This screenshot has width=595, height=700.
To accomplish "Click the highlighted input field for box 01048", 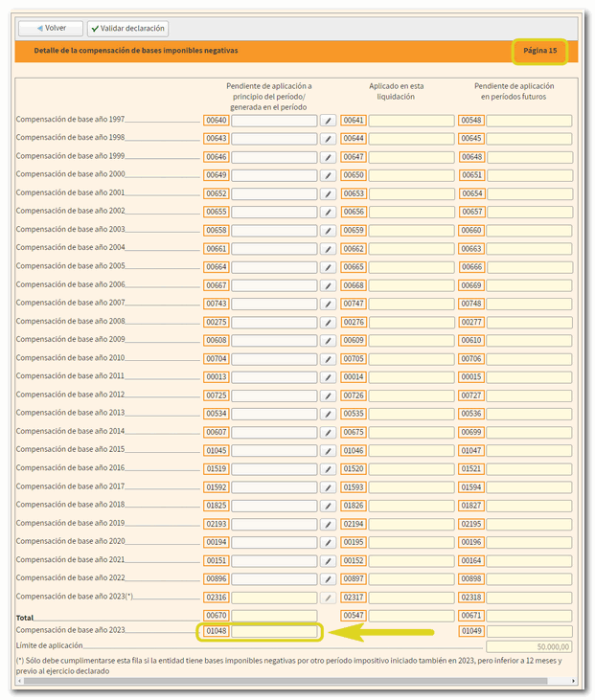I will click(274, 632).
